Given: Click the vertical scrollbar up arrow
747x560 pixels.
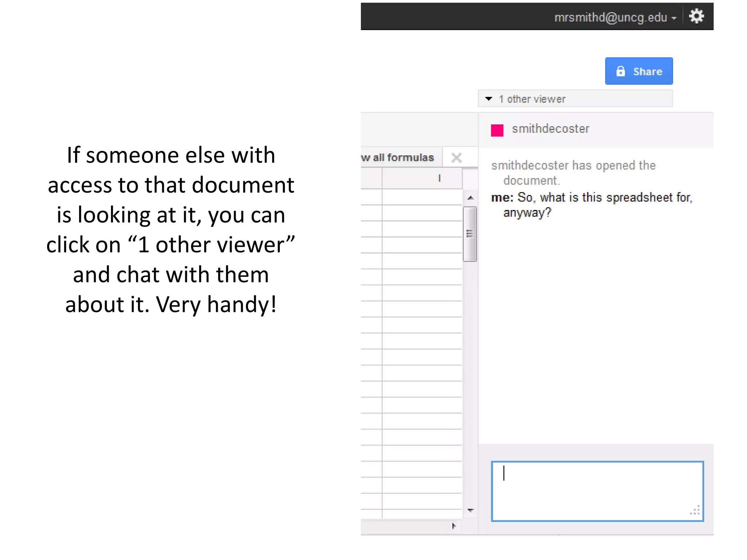Looking at the screenshot, I should tap(470, 198).
